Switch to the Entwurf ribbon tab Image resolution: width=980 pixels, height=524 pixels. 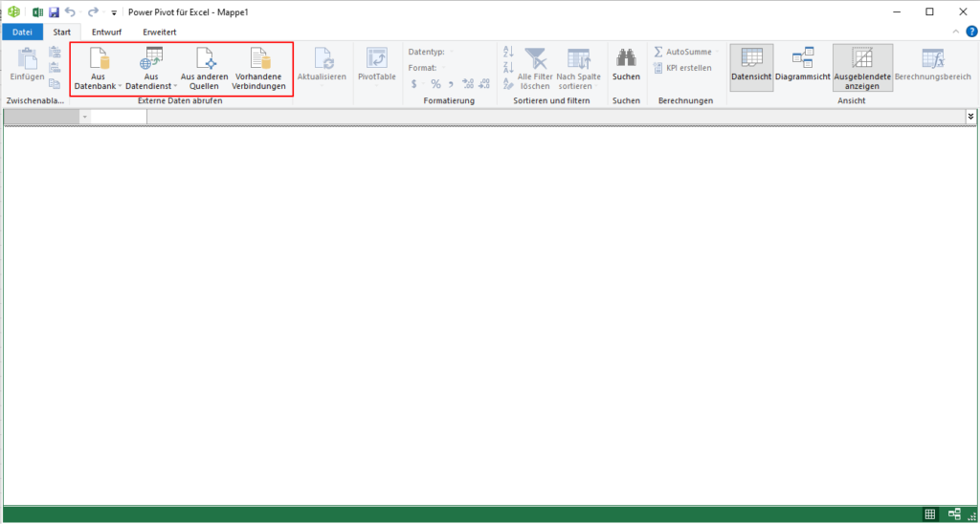click(x=106, y=32)
